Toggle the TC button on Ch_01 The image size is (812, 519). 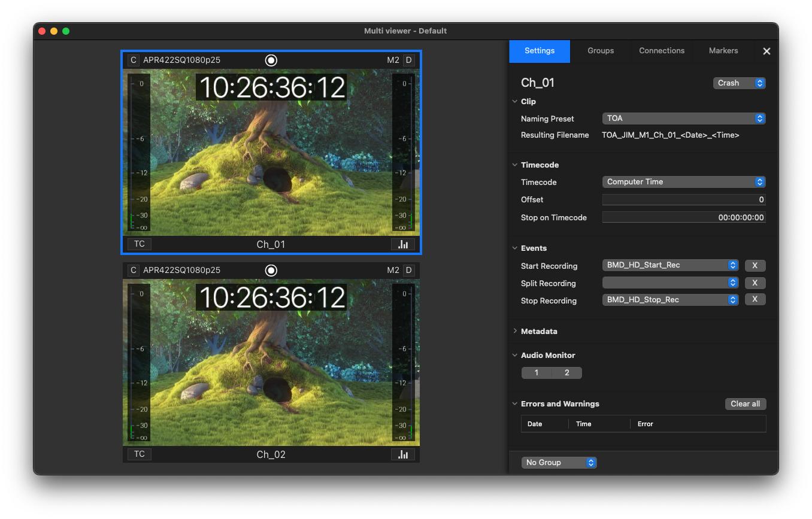[x=140, y=244]
